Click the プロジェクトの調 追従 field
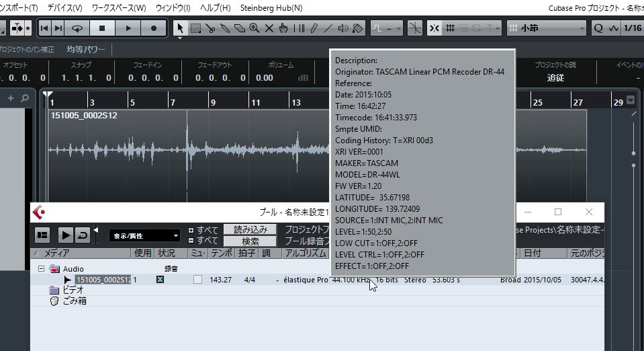This screenshot has width=644, height=351. pos(555,77)
